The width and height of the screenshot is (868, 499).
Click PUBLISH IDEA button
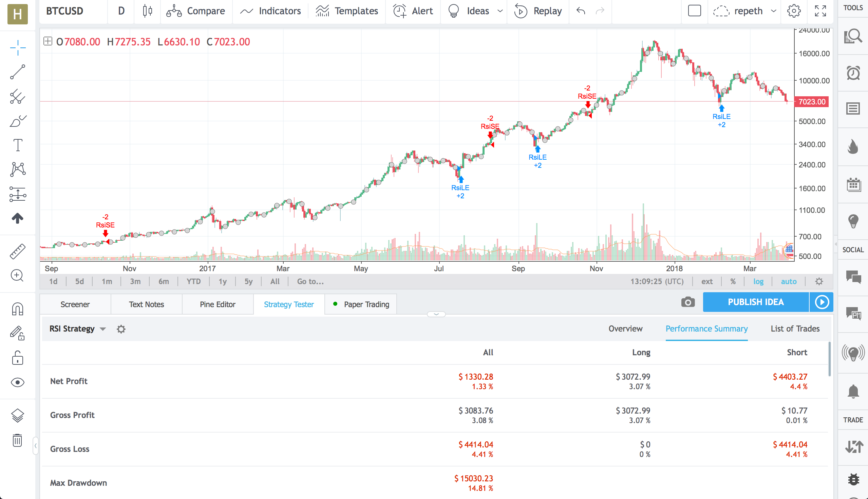(x=756, y=302)
